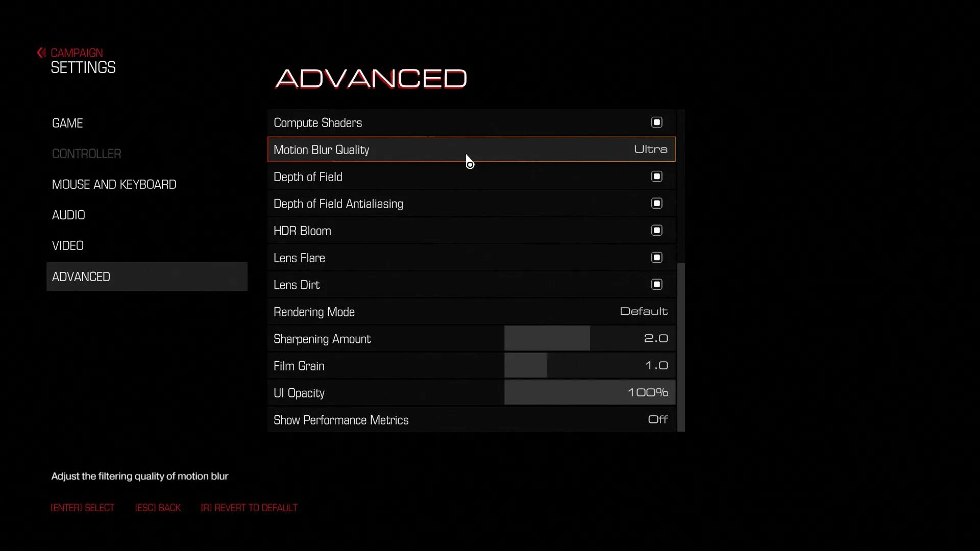Click the Compute Shaders checkbox icon
Screen dimensions: 980x551
(657, 122)
